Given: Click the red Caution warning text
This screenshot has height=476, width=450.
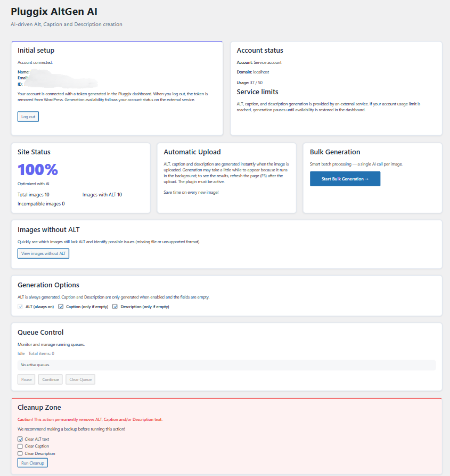Looking at the screenshot, I should coord(90,419).
